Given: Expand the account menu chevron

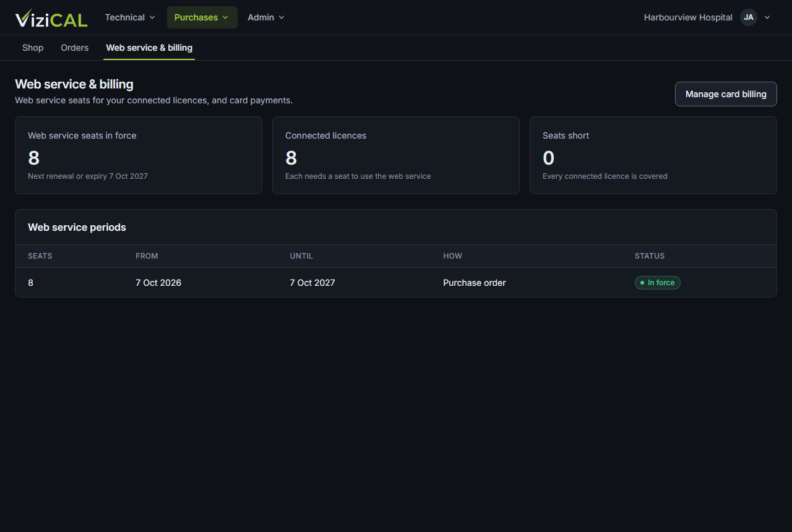Looking at the screenshot, I should pyautogui.click(x=767, y=17).
